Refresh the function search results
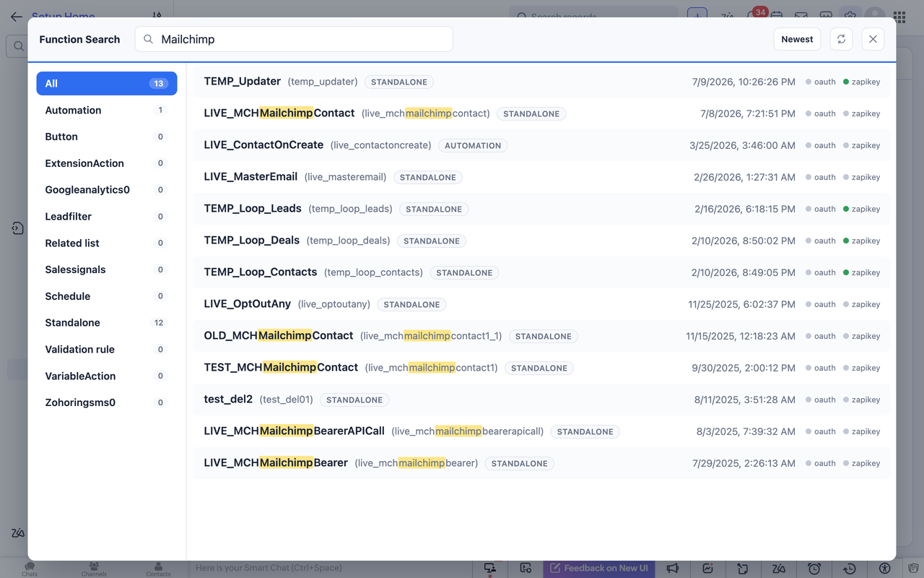This screenshot has width=924, height=578. pyautogui.click(x=841, y=39)
